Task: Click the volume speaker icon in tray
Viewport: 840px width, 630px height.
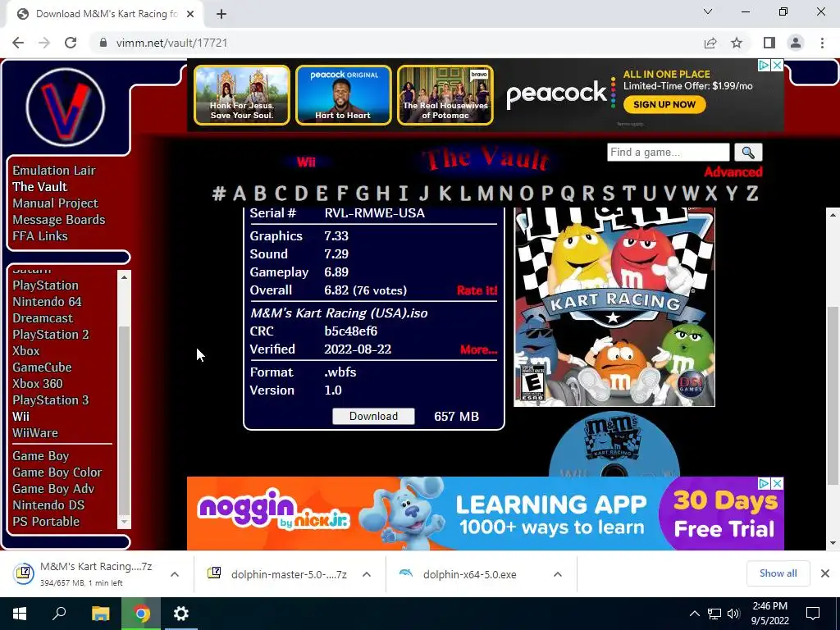Action: [x=733, y=614]
